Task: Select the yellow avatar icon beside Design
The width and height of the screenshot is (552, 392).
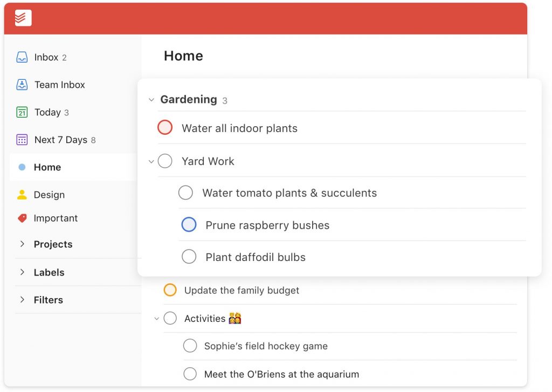Action: pos(22,195)
